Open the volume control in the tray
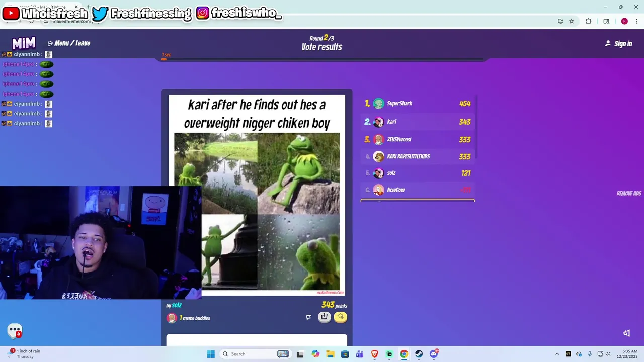This screenshot has width=644, height=362. pos(608,354)
